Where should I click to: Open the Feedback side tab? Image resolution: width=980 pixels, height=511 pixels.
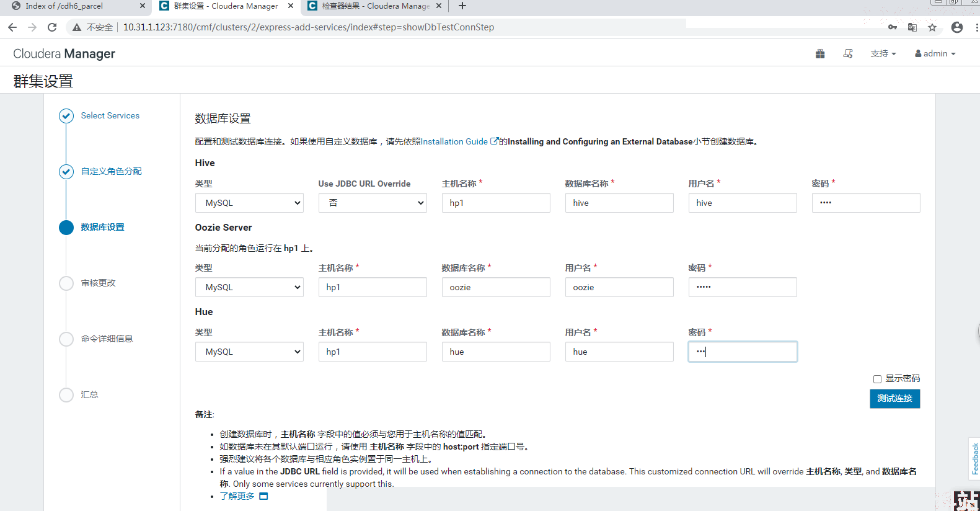(974, 459)
